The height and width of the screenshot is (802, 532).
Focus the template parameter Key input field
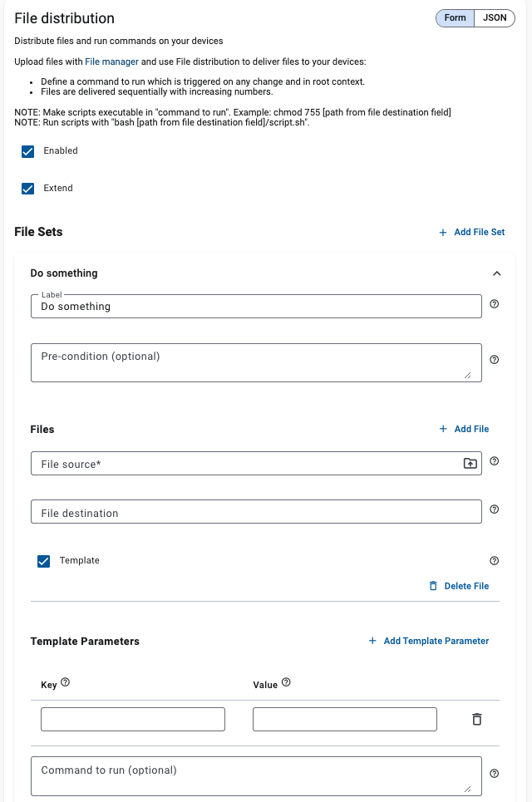[133, 720]
